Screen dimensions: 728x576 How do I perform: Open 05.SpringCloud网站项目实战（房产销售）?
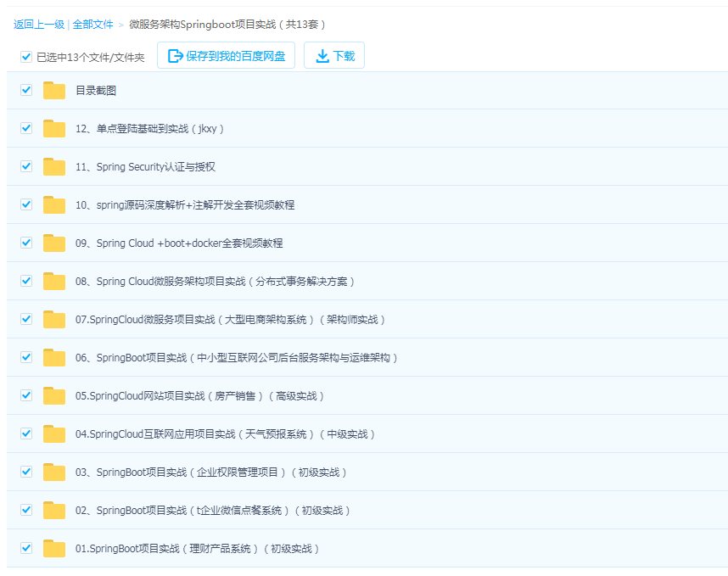[x=200, y=395]
